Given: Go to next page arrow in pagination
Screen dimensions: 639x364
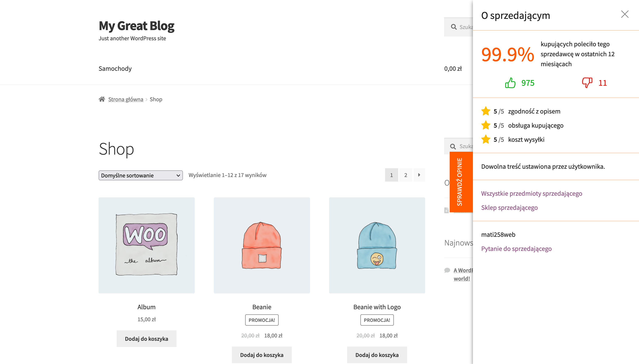Looking at the screenshot, I should [x=419, y=175].
